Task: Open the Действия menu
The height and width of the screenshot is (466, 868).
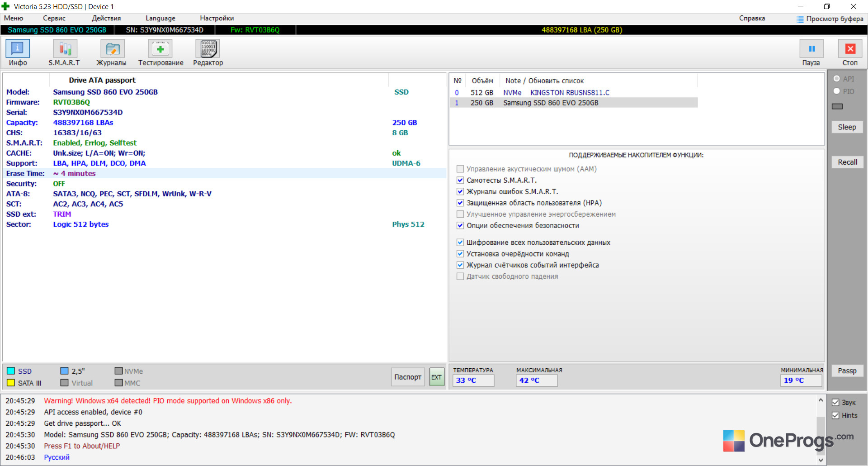Action: point(106,18)
